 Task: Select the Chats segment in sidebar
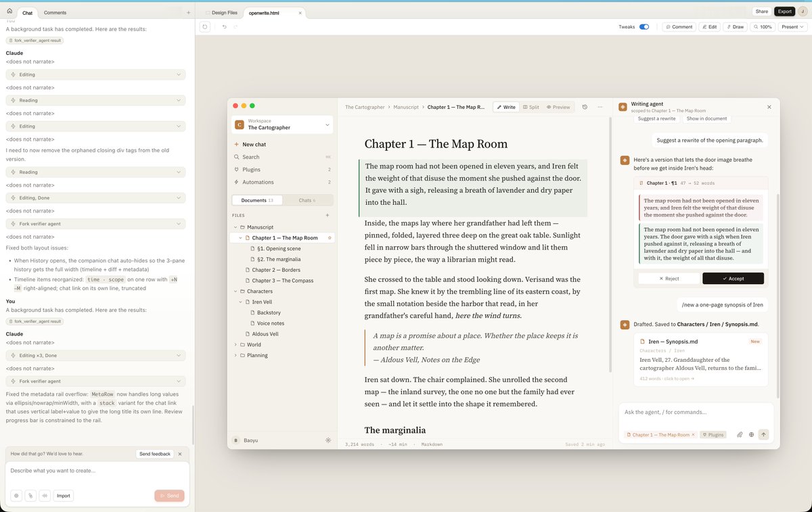point(307,200)
